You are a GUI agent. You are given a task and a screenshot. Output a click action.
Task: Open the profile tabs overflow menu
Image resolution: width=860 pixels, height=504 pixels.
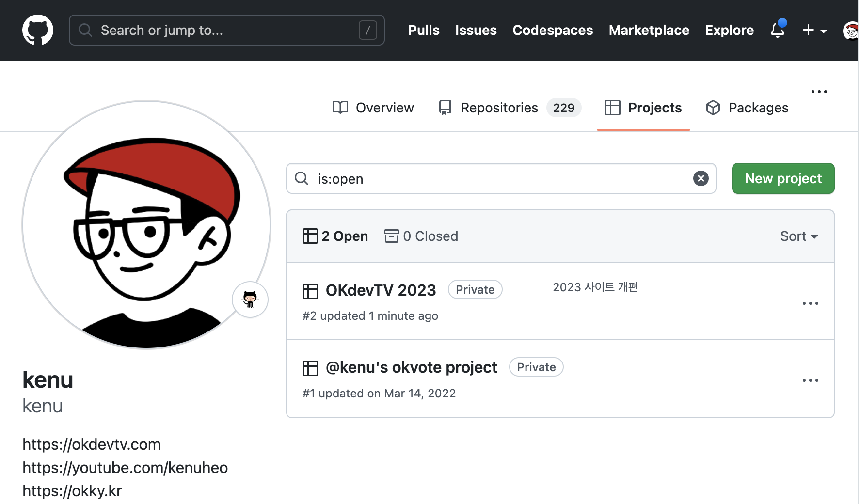pos(819,92)
